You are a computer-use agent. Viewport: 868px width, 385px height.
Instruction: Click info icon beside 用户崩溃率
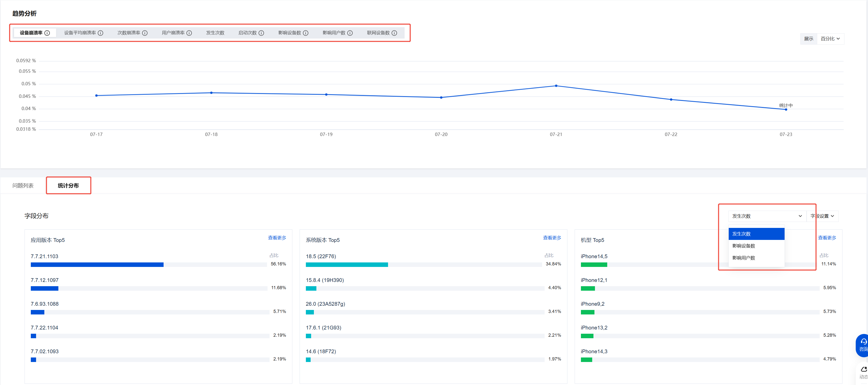point(189,33)
